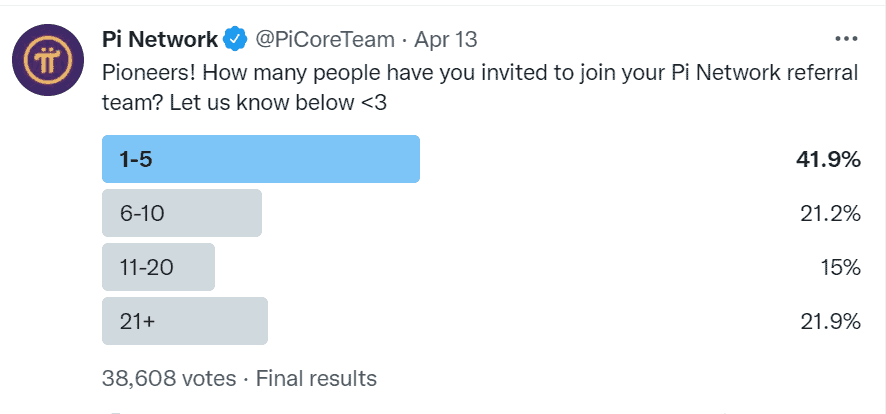Select the 6-10 poll option bar
Image resolution: width=886 pixels, height=414 pixels.
point(181,213)
